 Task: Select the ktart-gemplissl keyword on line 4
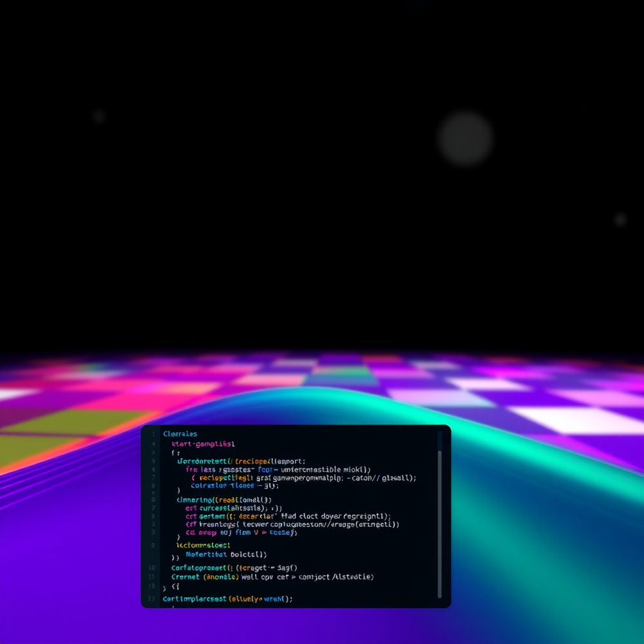coord(202,444)
